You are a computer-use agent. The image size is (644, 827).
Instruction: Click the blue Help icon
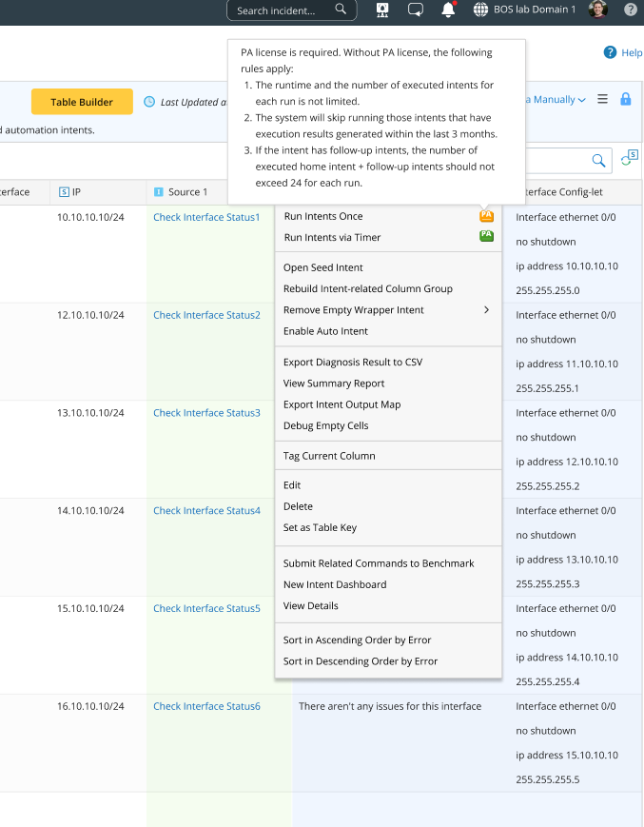(x=610, y=52)
